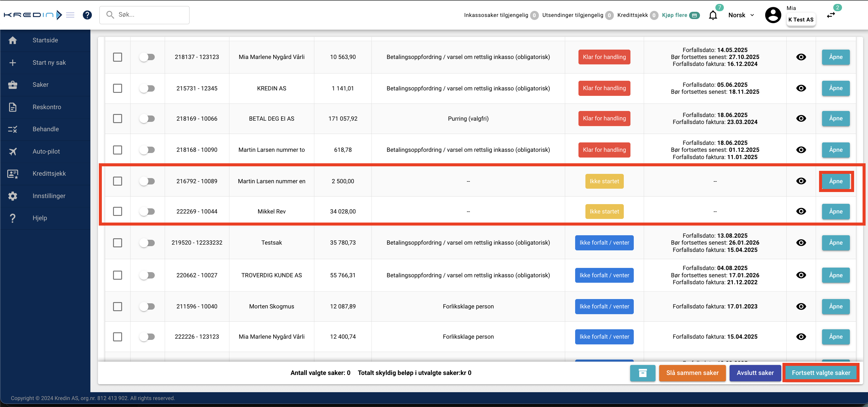The width and height of the screenshot is (868, 407).
Task: Click eye icon for Mikkel Rev row
Action: pos(801,211)
